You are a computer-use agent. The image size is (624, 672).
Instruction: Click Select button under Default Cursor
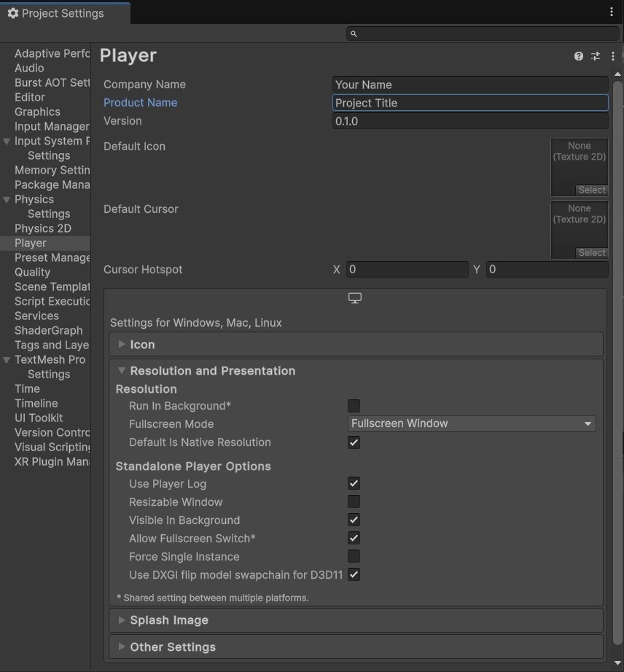(591, 253)
